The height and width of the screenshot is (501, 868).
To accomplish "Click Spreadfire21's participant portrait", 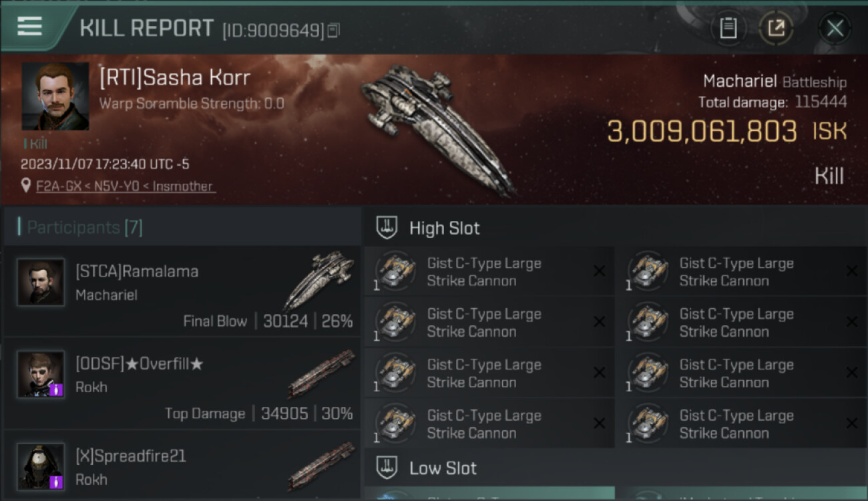I will (41, 466).
